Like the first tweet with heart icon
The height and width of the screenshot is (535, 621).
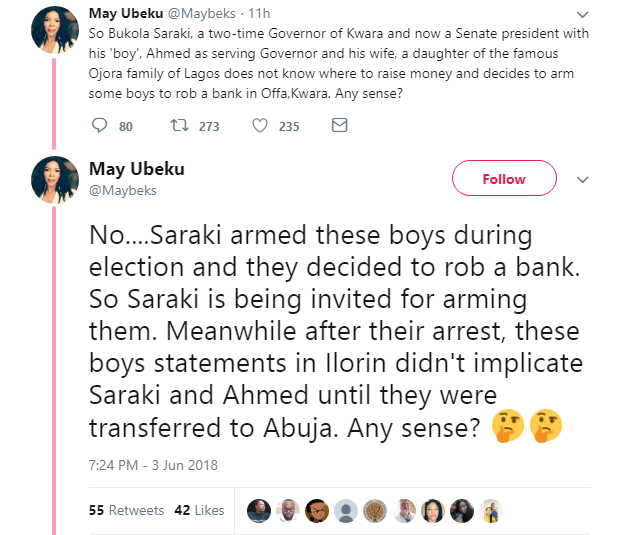click(260, 127)
